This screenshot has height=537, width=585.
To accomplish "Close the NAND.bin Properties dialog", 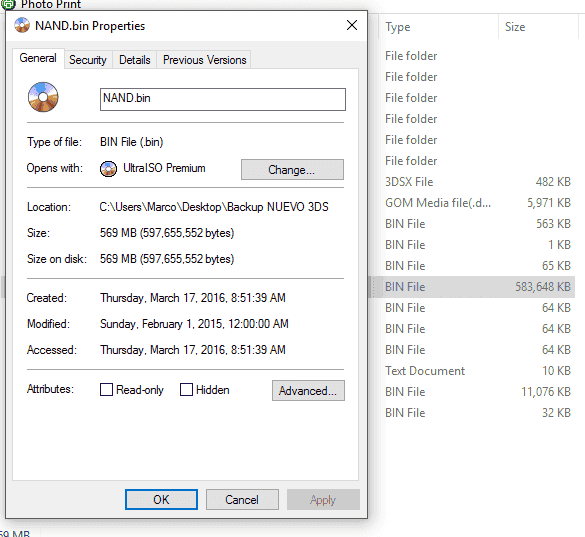I will [x=352, y=25].
